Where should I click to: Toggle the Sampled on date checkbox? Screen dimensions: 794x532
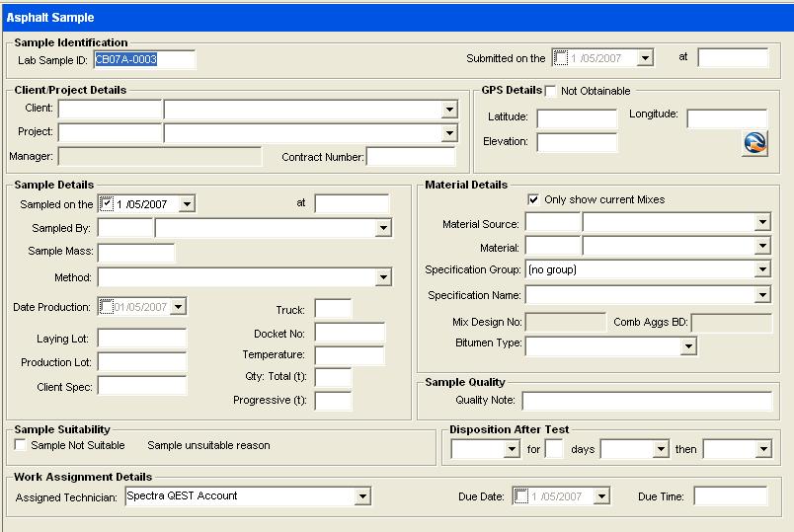(x=107, y=204)
